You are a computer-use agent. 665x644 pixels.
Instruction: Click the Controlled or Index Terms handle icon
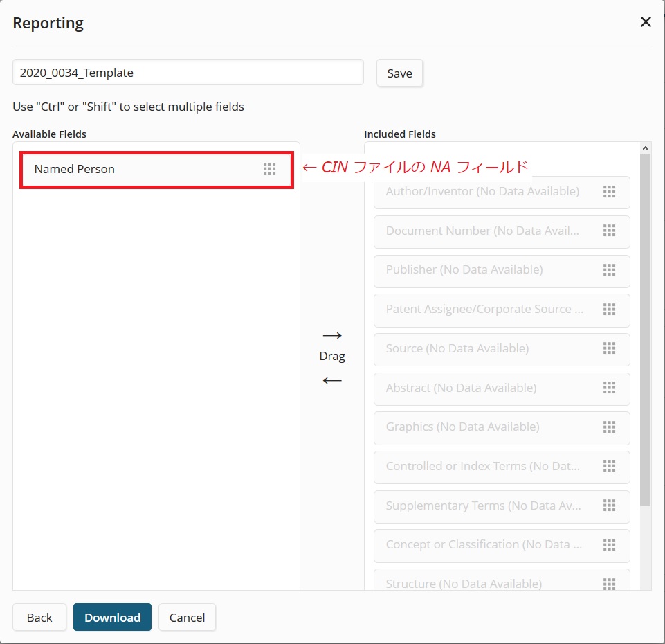(610, 466)
